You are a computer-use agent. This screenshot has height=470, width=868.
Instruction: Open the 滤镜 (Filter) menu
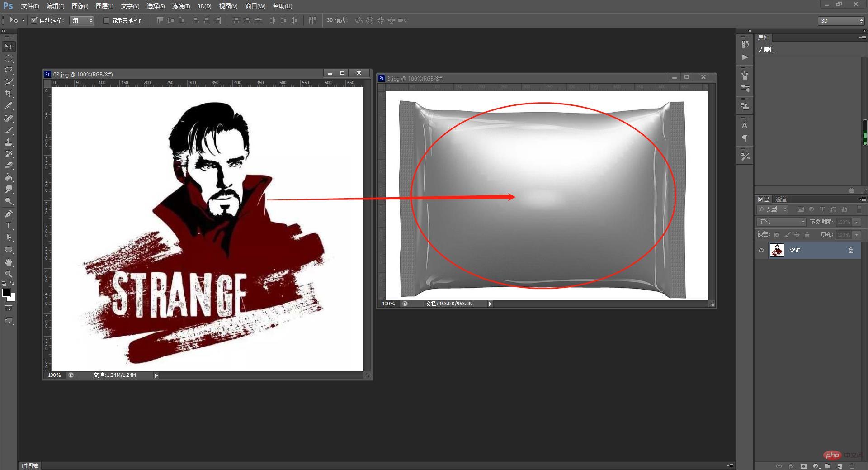coord(181,6)
